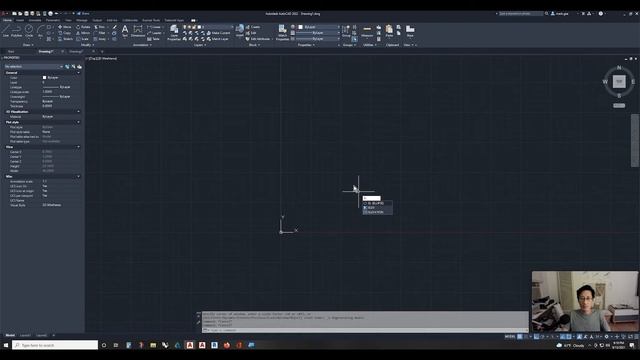This screenshot has width=640, height=360.
Task: Expand the 3D Visualization section
Action: pyautogui.click(x=78, y=111)
